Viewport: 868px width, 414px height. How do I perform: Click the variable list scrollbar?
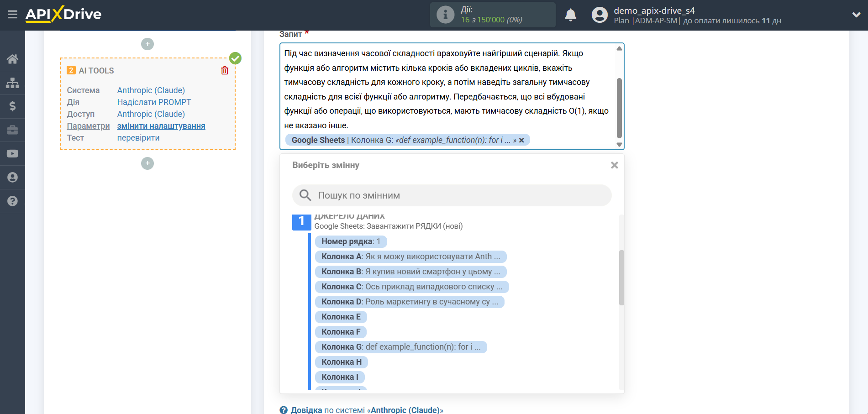[x=621, y=278]
